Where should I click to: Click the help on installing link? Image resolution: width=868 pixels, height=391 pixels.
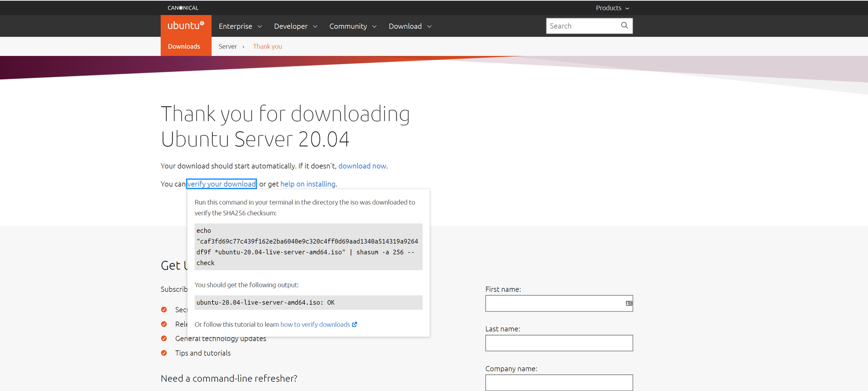[x=308, y=184]
